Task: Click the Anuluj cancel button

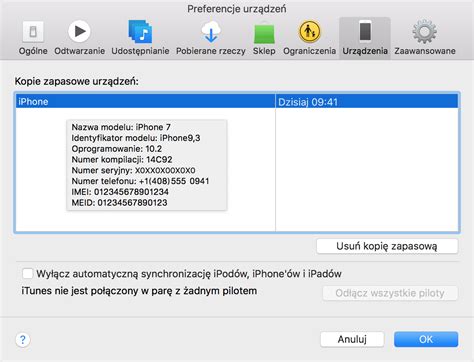Action: tap(352, 339)
